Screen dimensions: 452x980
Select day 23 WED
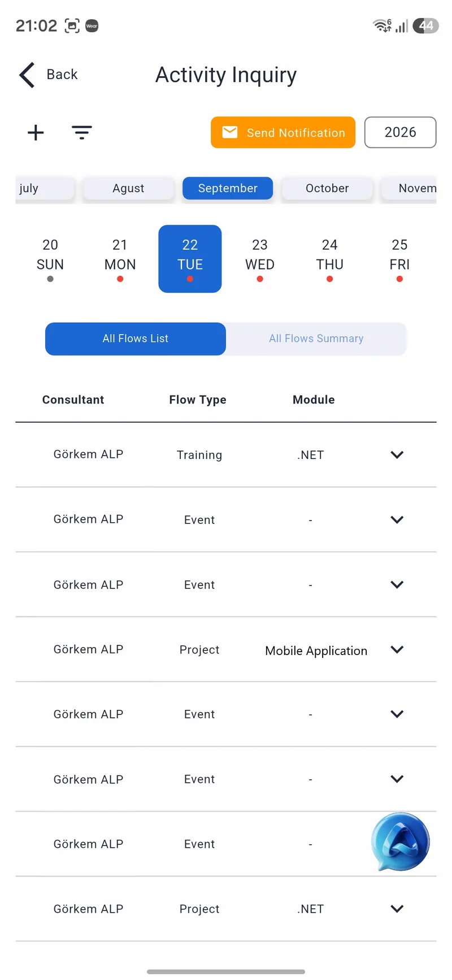pos(260,259)
